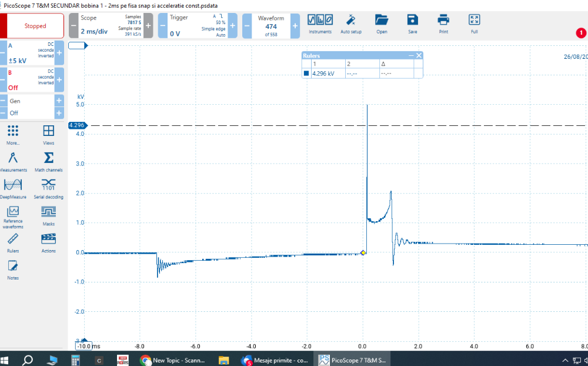Switch to the PicoScope 7 taskbar window
The width and height of the screenshot is (588, 366).
coord(352,360)
